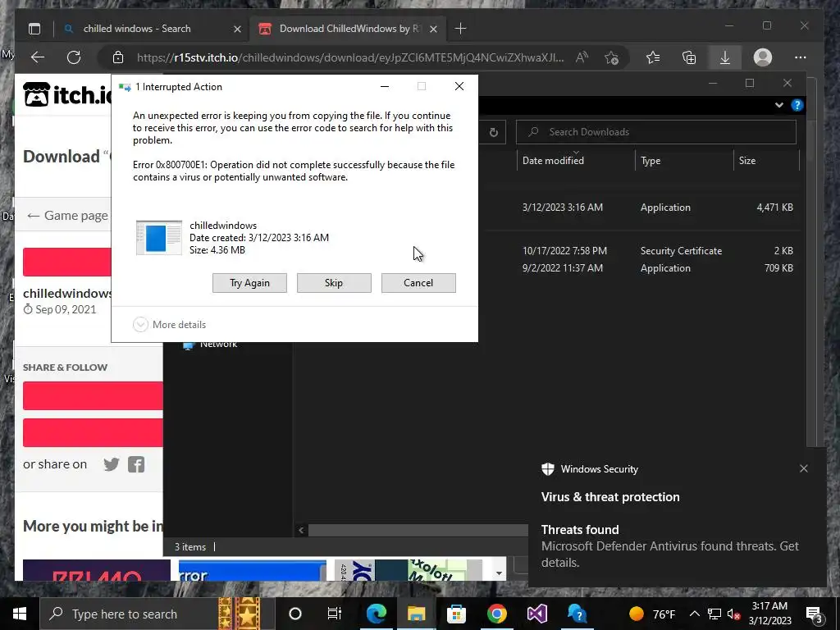Viewport: 840px width, 630px height.
Task: Click Skip in Interrupted Action dialog
Action: [x=334, y=283]
